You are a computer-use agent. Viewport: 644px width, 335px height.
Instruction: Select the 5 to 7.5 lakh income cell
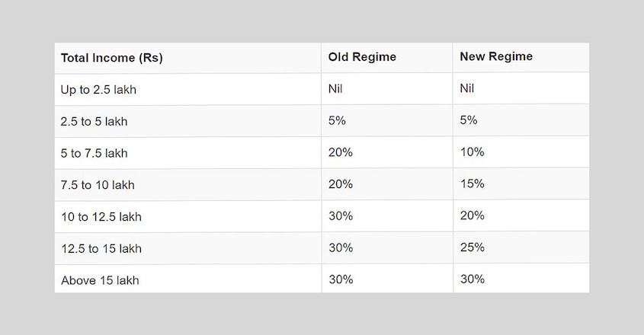pos(94,153)
